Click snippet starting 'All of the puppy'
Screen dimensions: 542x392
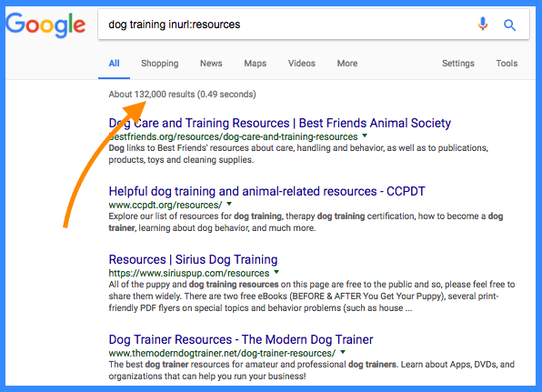(312, 297)
